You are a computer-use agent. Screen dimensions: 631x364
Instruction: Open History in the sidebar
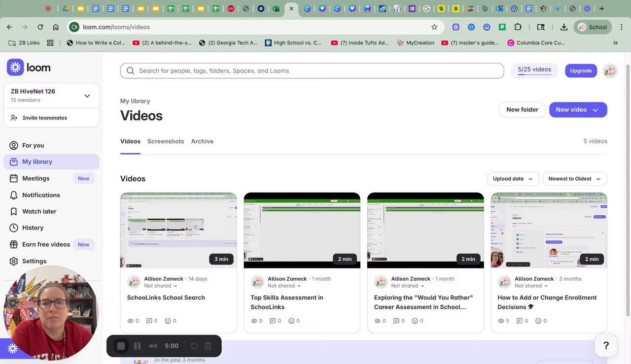point(33,228)
